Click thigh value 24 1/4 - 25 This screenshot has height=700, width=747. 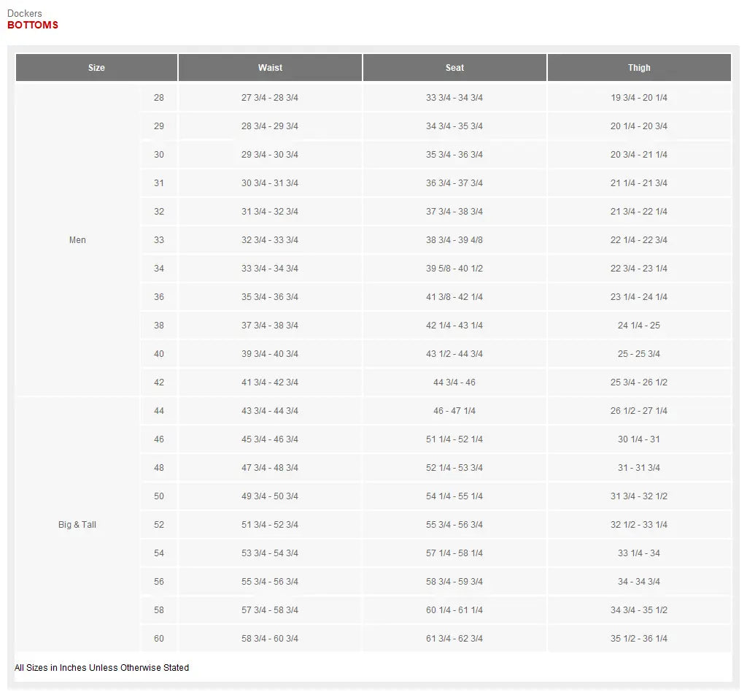coord(639,326)
